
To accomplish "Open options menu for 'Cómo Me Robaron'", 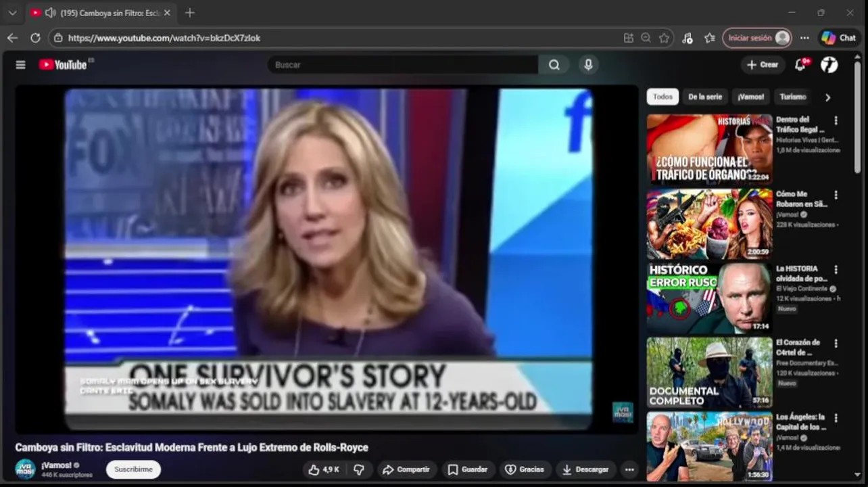I will [x=836, y=195].
